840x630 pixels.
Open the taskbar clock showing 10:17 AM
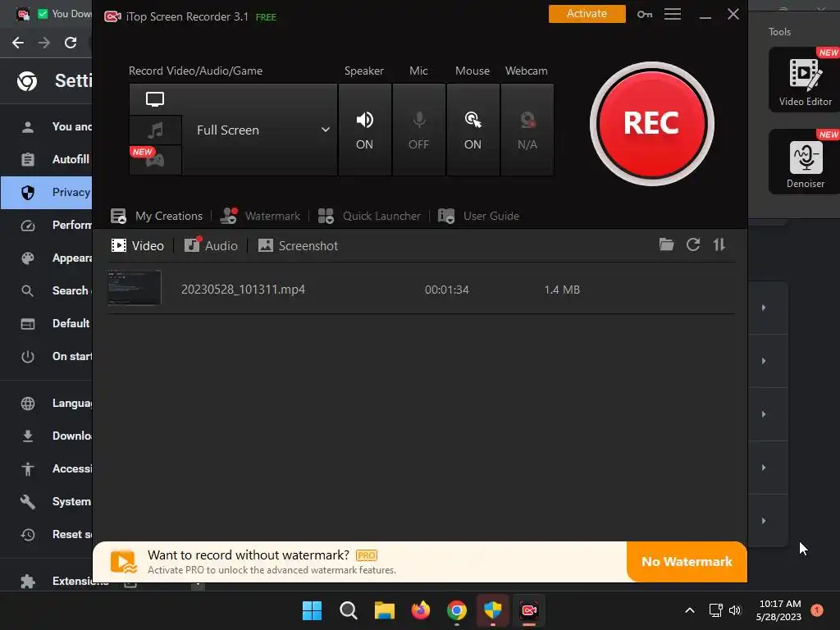click(779, 610)
